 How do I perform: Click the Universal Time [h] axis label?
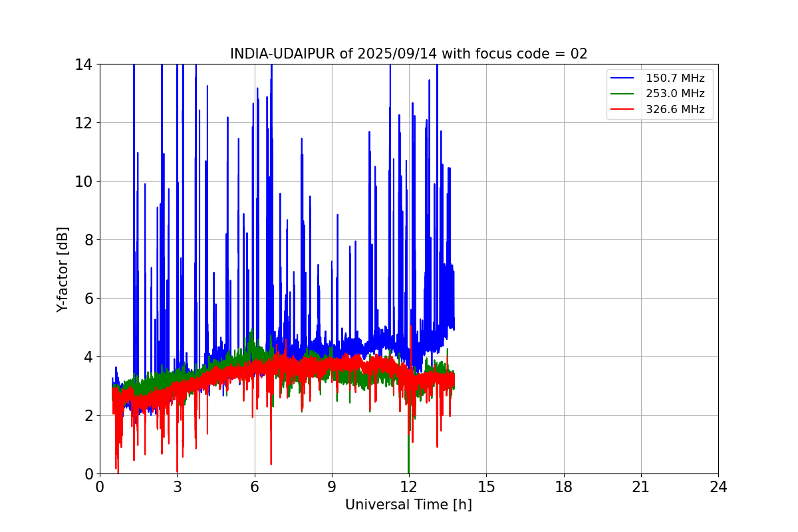408,505
